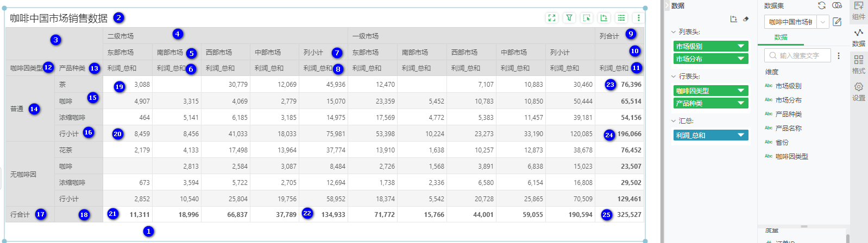Click the horizontal splitter handle above 度量 list
Viewport: 868px width, 243px height.
pyautogui.click(x=804, y=226)
